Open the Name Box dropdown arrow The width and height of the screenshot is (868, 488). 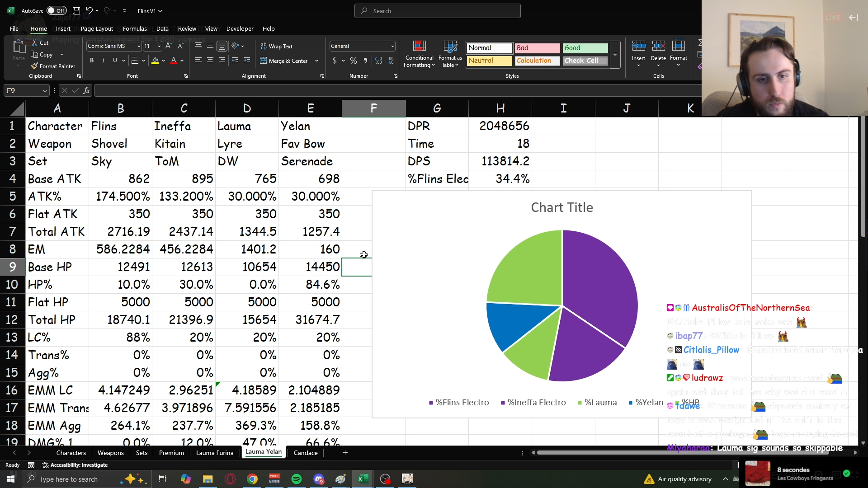pyautogui.click(x=44, y=91)
